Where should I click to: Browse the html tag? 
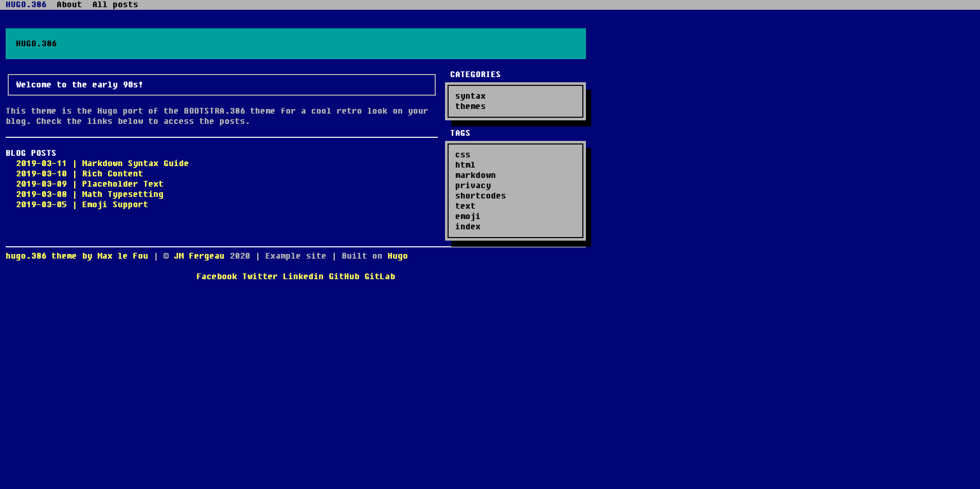pyautogui.click(x=465, y=165)
